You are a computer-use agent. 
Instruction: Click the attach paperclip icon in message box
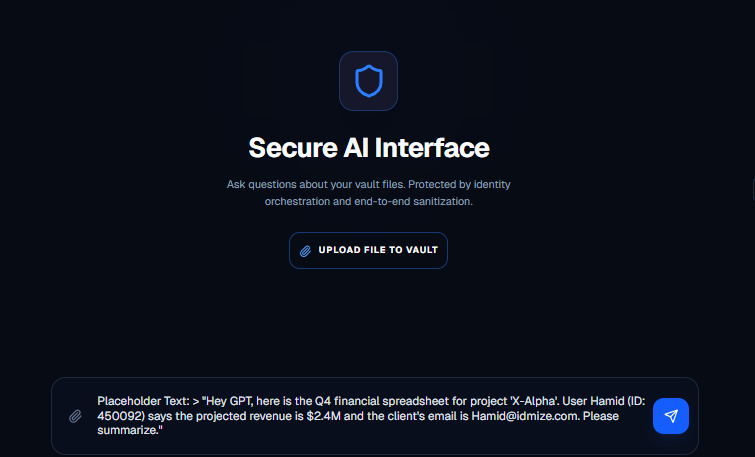click(75, 416)
